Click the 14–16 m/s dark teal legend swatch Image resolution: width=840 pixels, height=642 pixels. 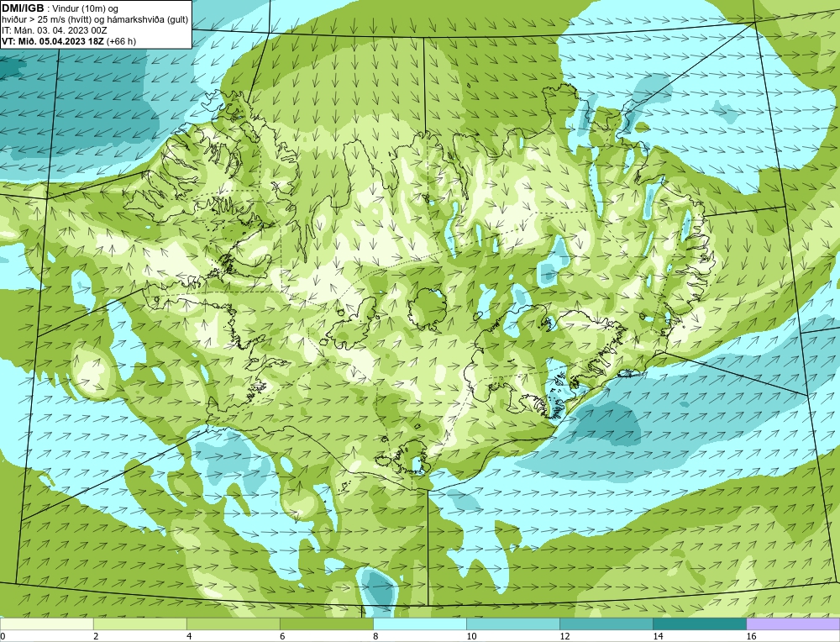[x=700, y=624]
